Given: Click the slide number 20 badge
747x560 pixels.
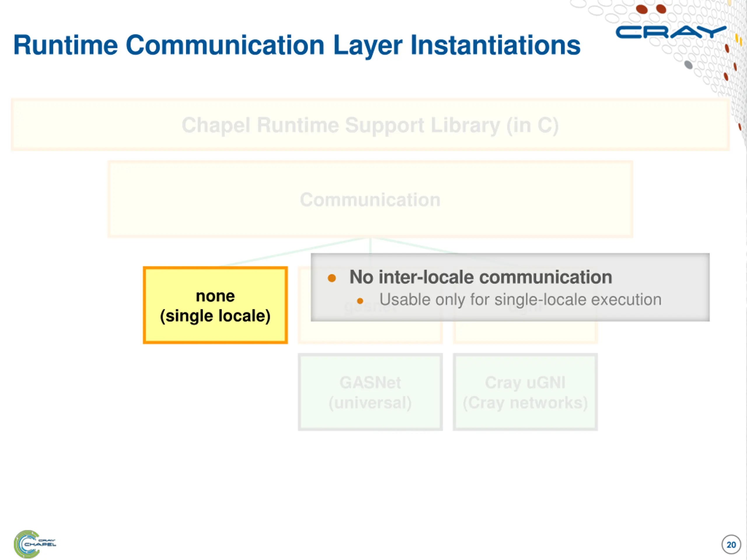Looking at the screenshot, I should tap(731, 545).
